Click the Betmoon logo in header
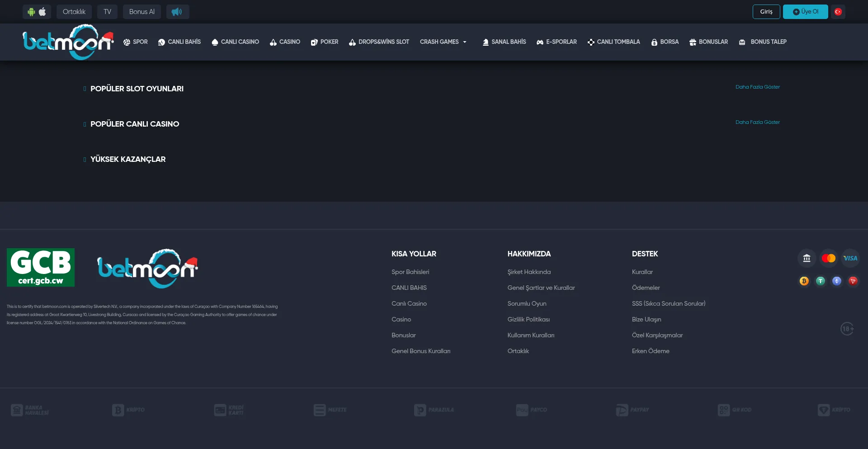The image size is (868, 449). 68,42
